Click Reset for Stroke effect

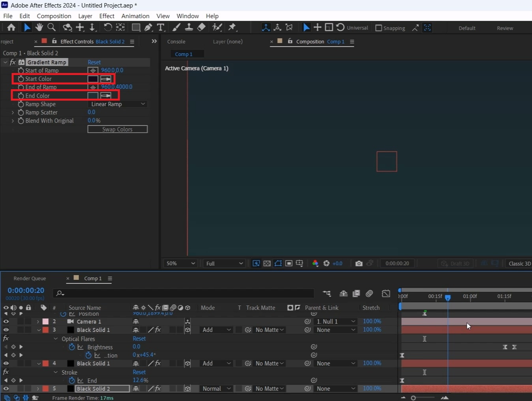click(139, 372)
